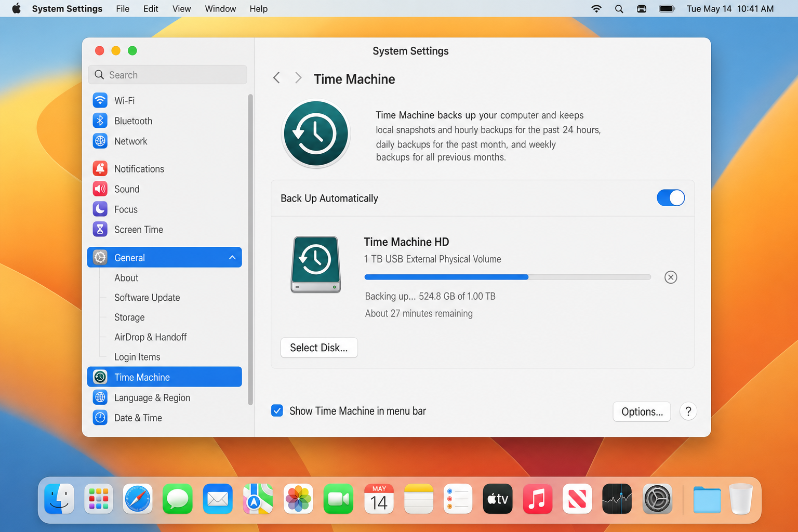Open Messages in the Dock

178,499
